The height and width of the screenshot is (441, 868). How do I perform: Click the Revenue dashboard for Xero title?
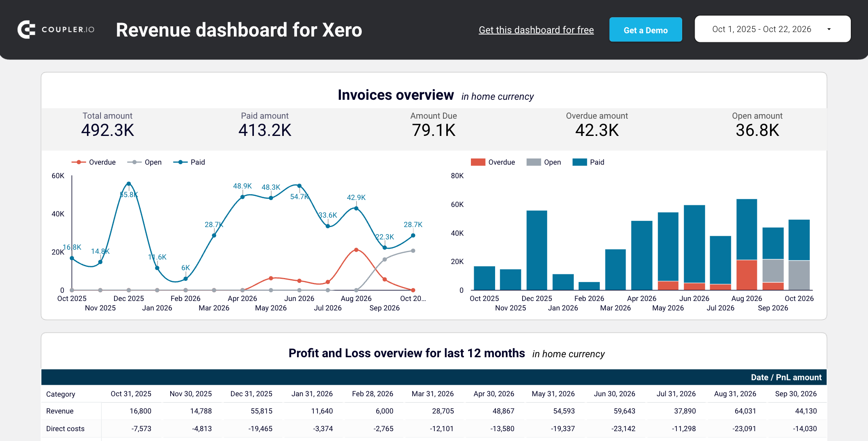point(239,30)
